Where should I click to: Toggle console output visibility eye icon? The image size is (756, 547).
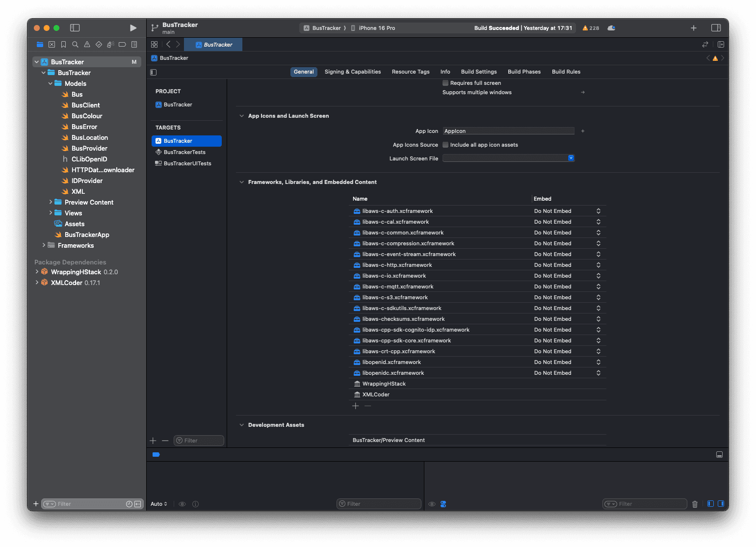point(432,504)
